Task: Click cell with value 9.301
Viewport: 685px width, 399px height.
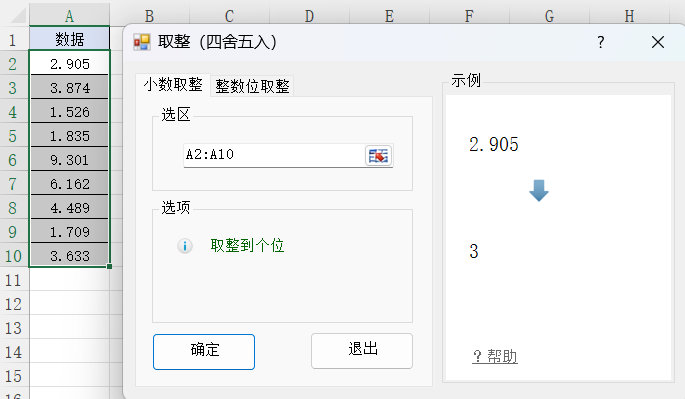Action: pyautogui.click(x=69, y=160)
